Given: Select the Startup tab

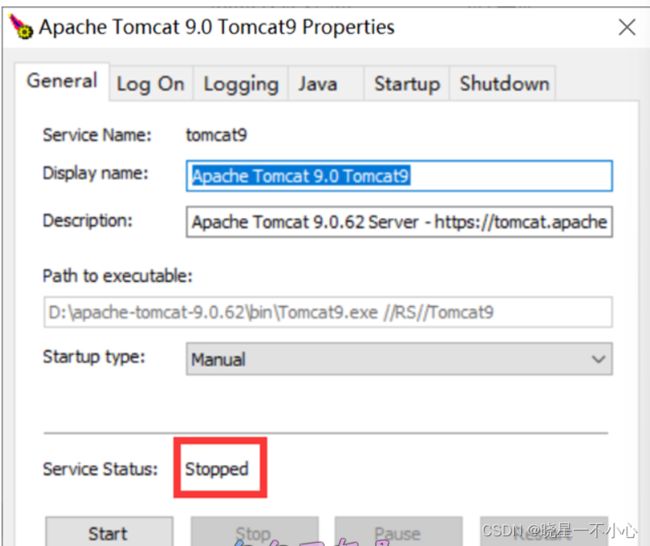Looking at the screenshot, I should click(x=407, y=84).
